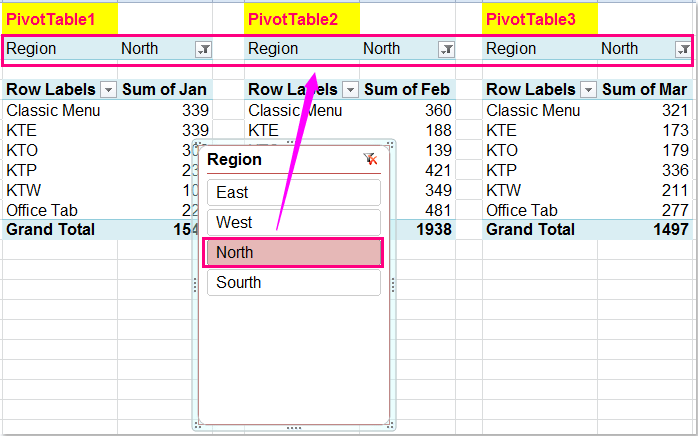This screenshot has width=698, height=436.
Task: Select the Office Tab value 277 cell
Action: (x=645, y=210)
